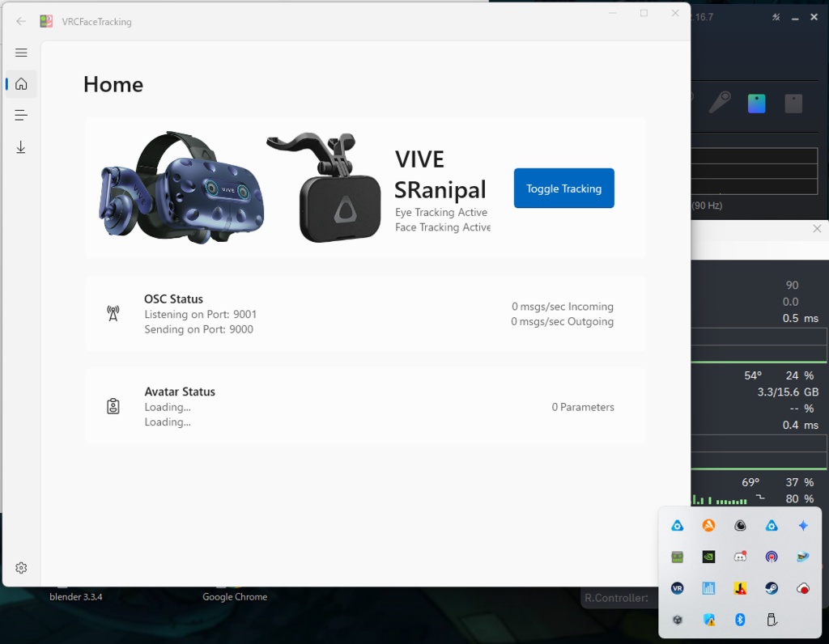Image resolution: width=829 pixels, height=644 pixels.
Task: Click the "0 Parameters" count
Action: point(583,407)
